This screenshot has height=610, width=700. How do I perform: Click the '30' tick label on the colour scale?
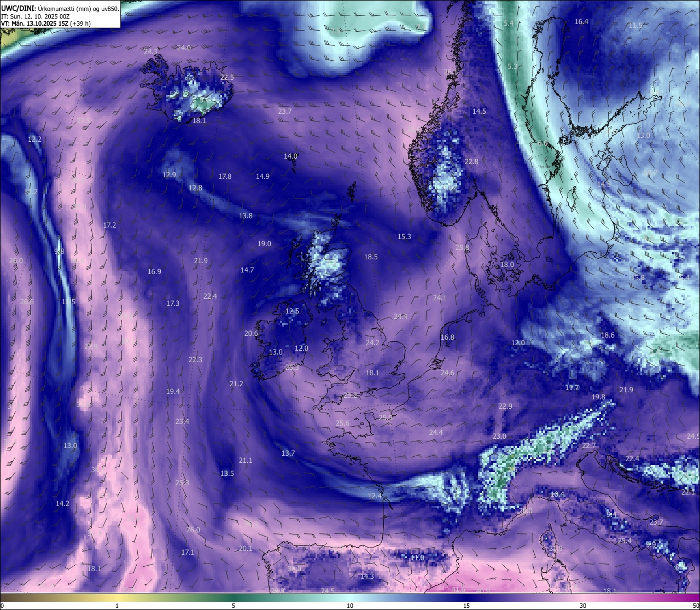(x=583, y=606)
